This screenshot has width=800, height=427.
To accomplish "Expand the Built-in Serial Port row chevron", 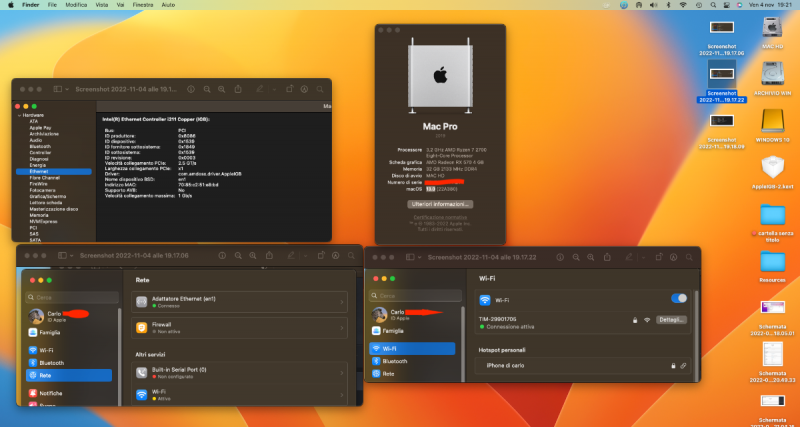I will [x=342, y=373].
